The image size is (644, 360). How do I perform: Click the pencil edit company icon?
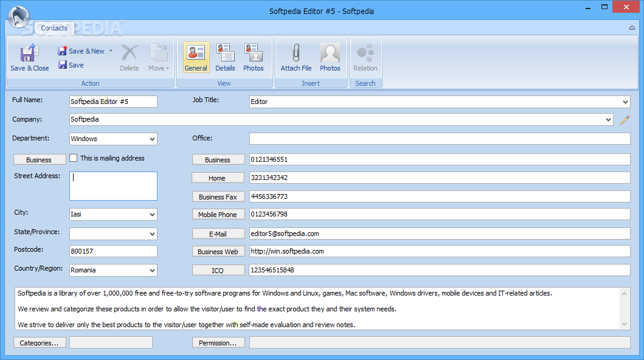pos(625,120)
